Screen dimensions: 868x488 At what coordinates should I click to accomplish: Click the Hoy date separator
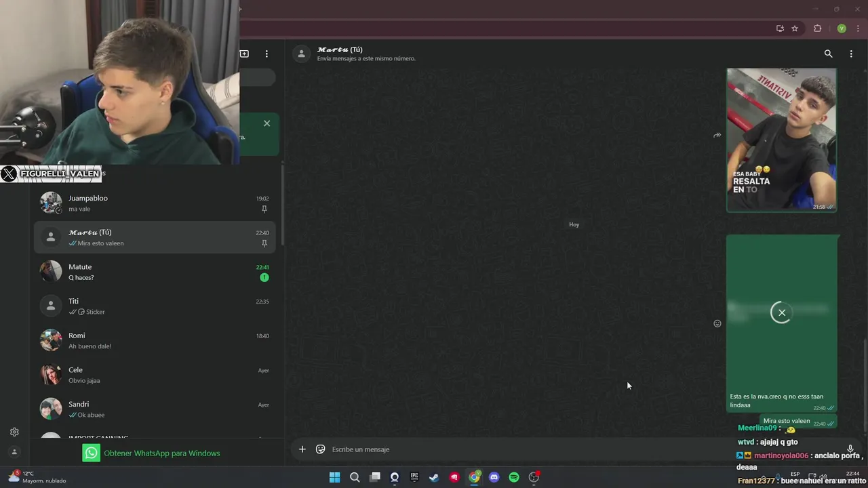point(574,224)
